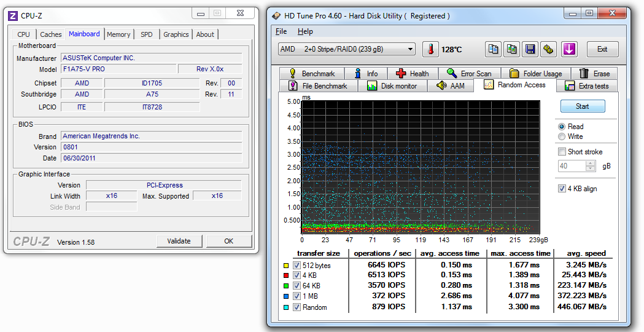644x332 pixels.
Task: Click the short stroke size spinner arrows
Action: tap(591, 166)
